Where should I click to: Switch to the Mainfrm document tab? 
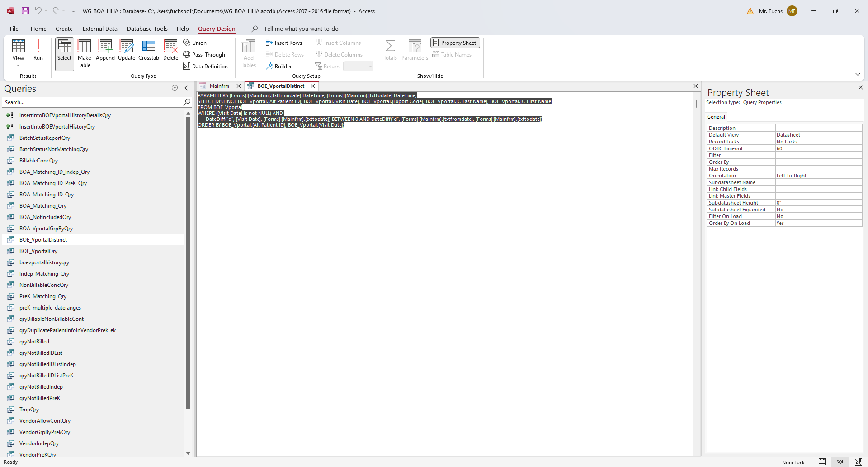(x=219, y=86)
